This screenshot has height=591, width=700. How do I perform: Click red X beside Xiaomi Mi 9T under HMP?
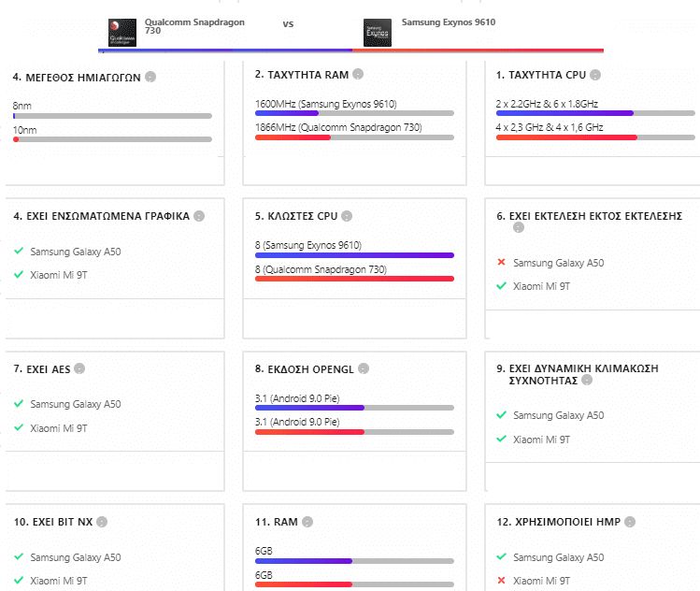[x=501, y=581]
